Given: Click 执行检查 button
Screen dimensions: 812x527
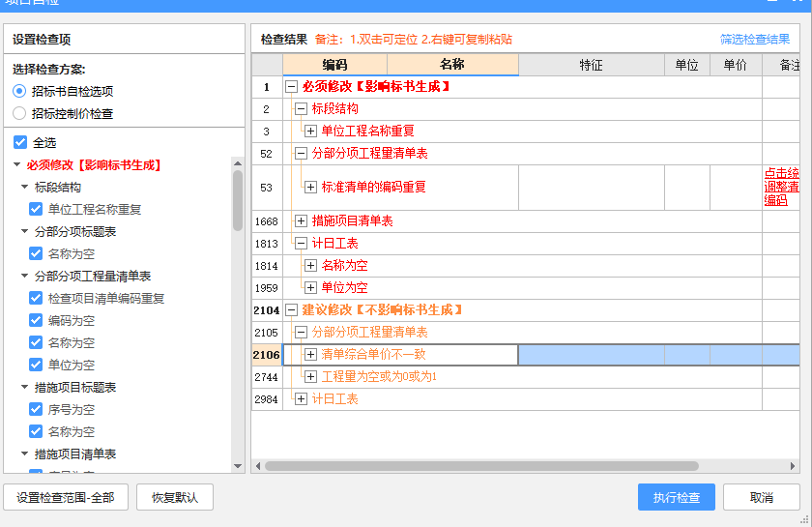Looking at the screenshot, I should (x=677, y=497).
